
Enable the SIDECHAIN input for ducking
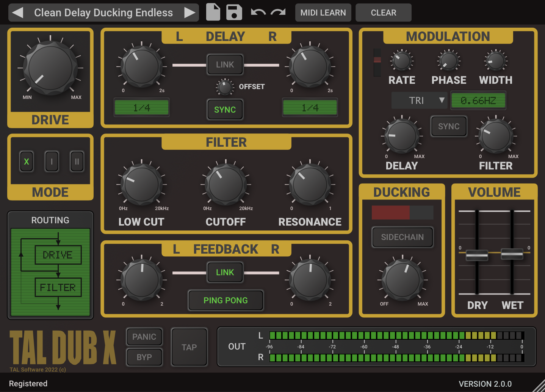point(402,237)
